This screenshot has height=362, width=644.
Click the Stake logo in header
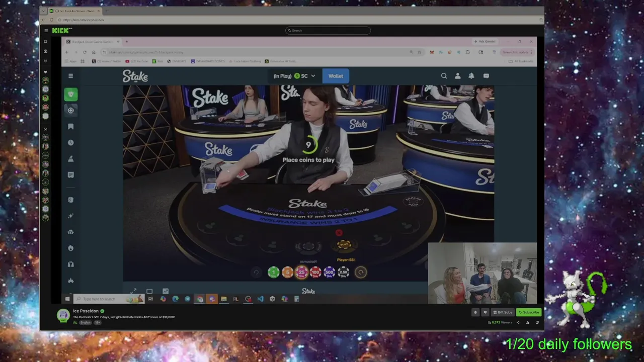pos(135,76)
